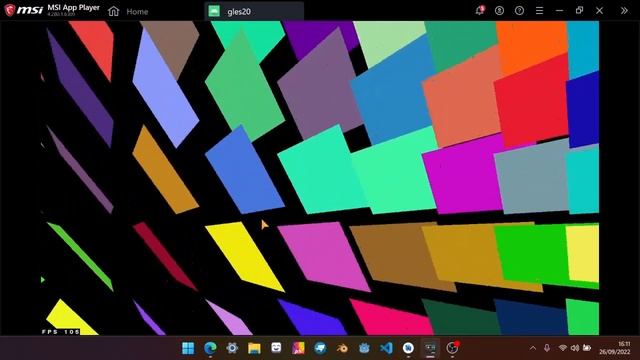The width and height of the screenshot is (640, 360).
Task: Click the MSI logo
Action: 24,11
